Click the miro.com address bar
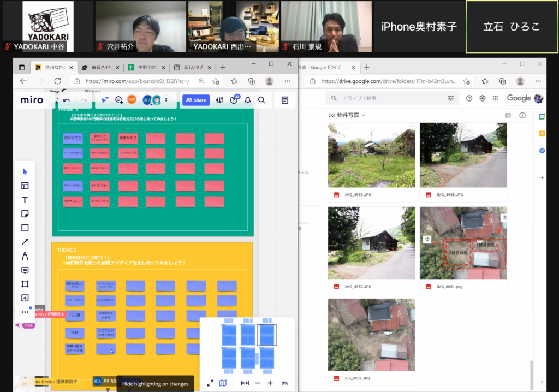This screenshot has height=392, width=559. 137,81
